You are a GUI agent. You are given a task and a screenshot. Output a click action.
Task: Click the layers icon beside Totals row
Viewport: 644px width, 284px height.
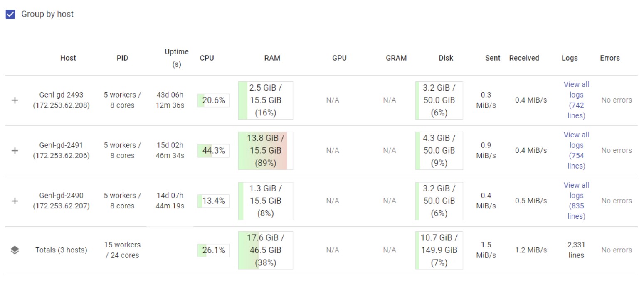pyautogui.click(x=15, y=250)
